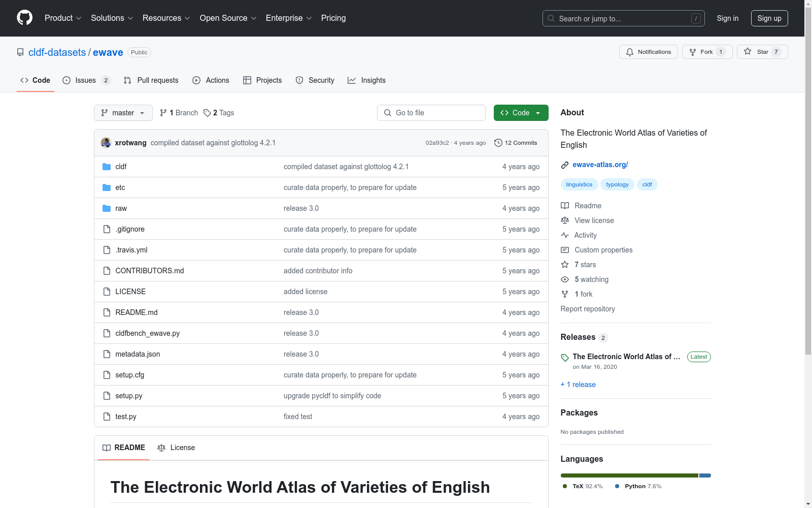The height and width of the screenshot is (508, 812).
Task: Star the ewave repository
Action: tap(762, 52)
